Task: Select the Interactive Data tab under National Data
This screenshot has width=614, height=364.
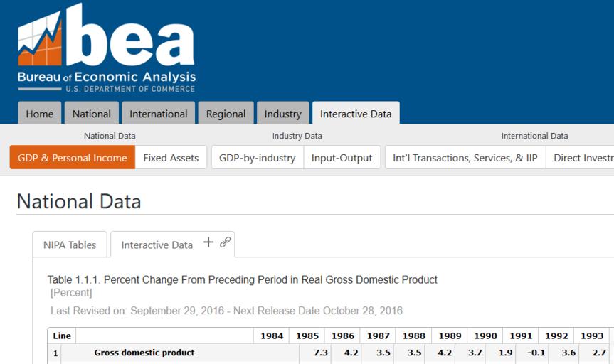Action: [x=157, y=245]
